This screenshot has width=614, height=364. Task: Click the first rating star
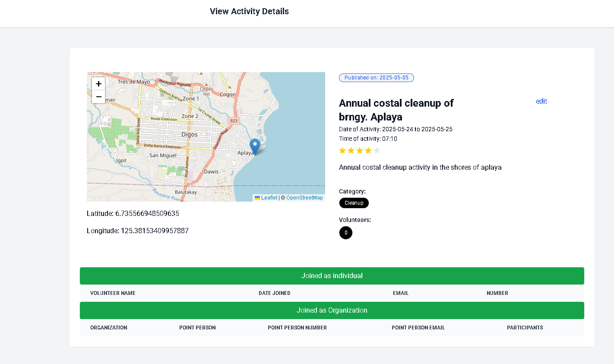(x=342, y=151)
